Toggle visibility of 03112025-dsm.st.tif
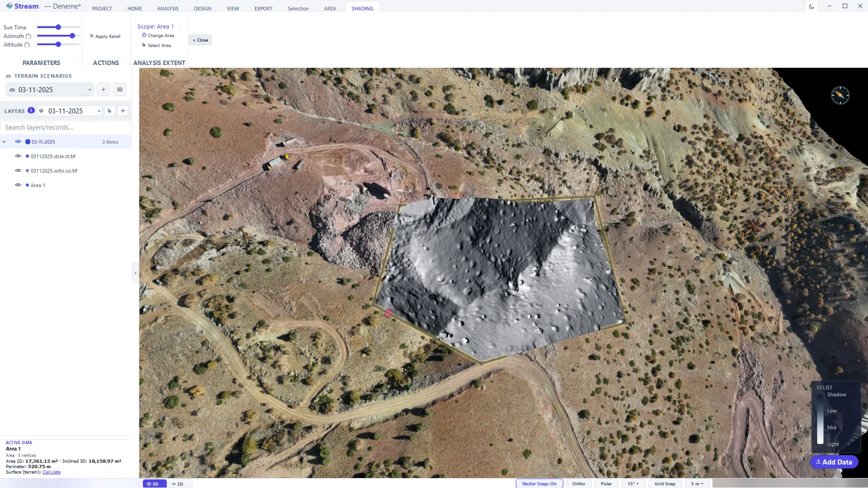Image resolution: width=868 pixels, height=488 pixels. tap(18, 156)
